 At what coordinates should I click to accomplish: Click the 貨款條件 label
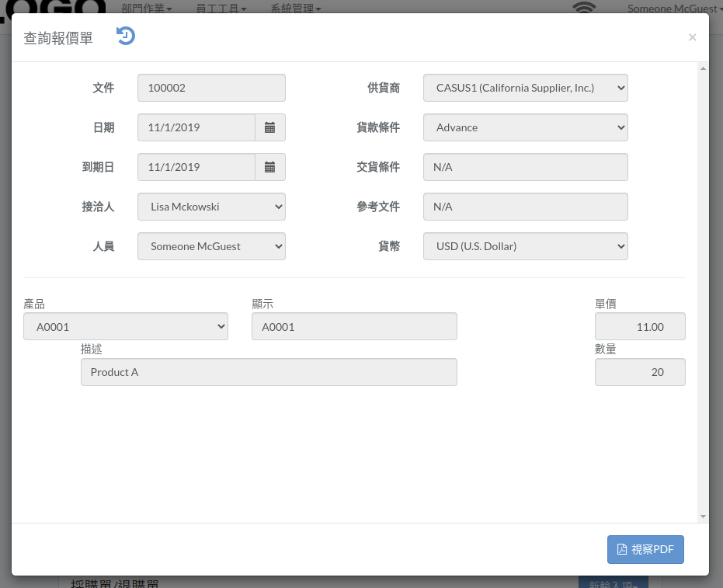(378, 127)
